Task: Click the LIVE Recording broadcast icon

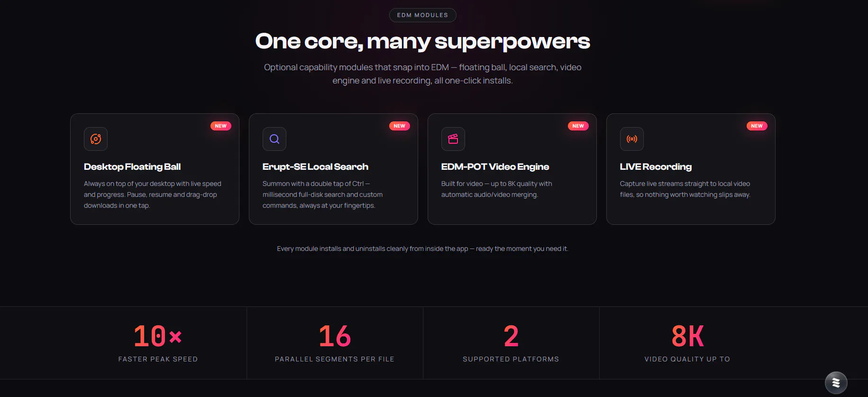Action: tap(632, 139)
